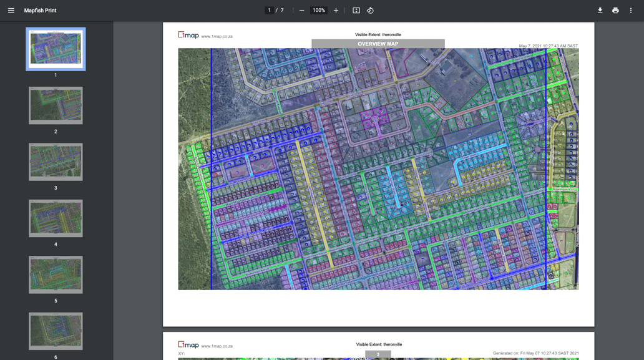Open page 2 thumbnail
The image size is (644, 360).
(56, 105)
